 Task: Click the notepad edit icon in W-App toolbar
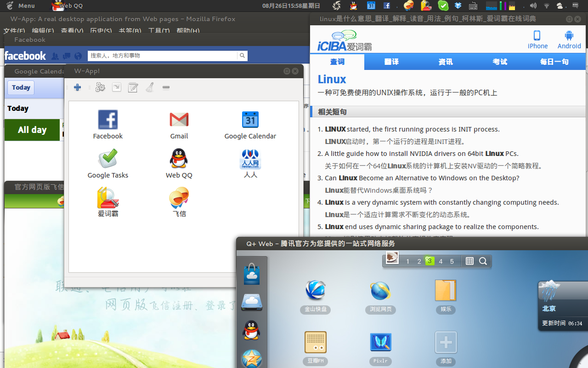tap(133, 87)
